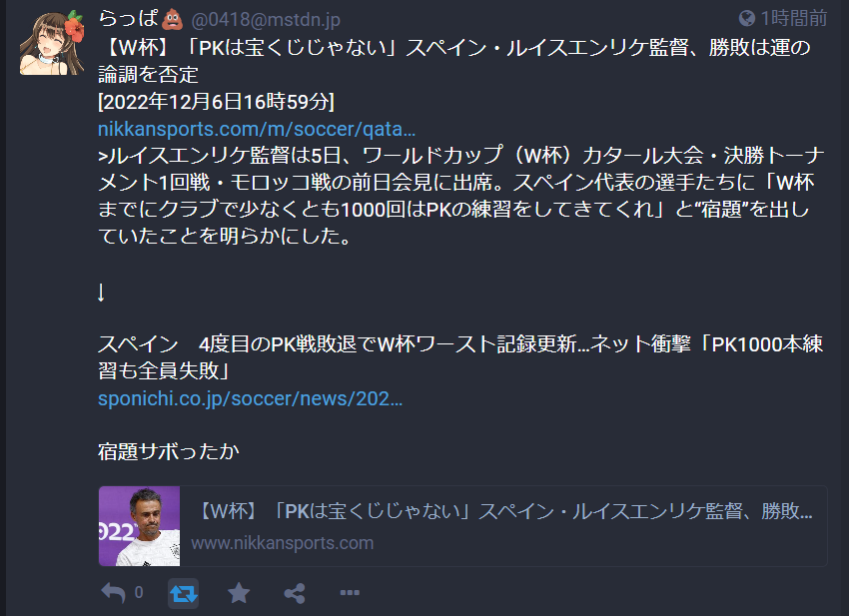This screenshot has width=849, height=616.
Task: Click the globe public visibility icon
Action: tap(747, 18)
